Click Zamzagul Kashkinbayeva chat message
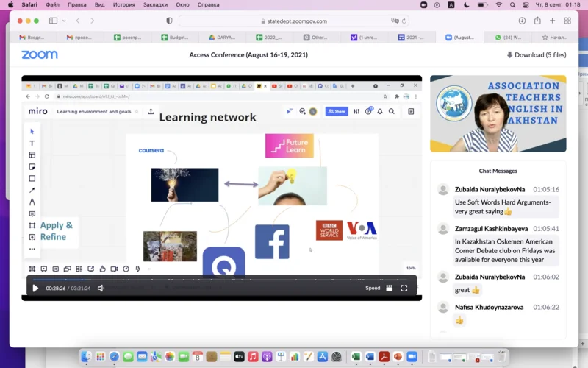Viewport: 588px width, 368px height. tap(505, 250)
